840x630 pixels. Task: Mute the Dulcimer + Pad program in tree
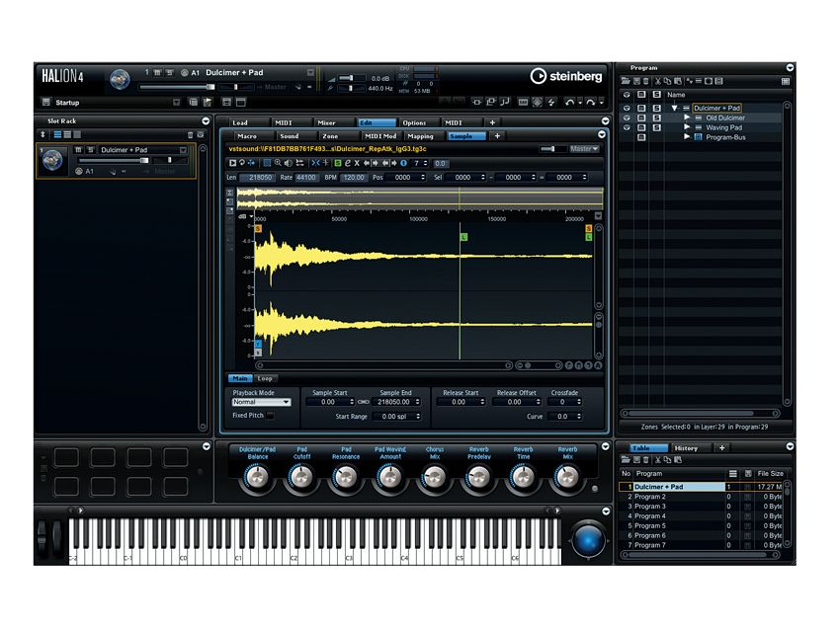(641, 108)
